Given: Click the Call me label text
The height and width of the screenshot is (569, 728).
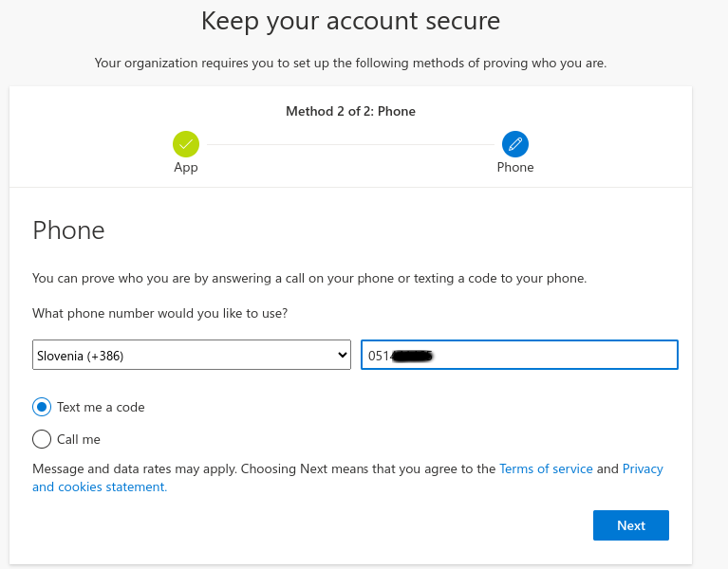Looking at the screenshot, I should pos(79,439).
